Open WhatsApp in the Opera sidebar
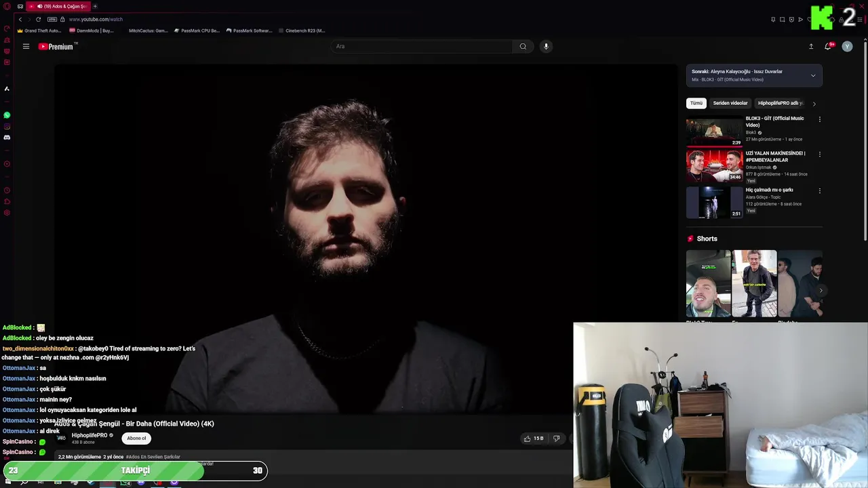868x488 pixels. tap(7, 115)
